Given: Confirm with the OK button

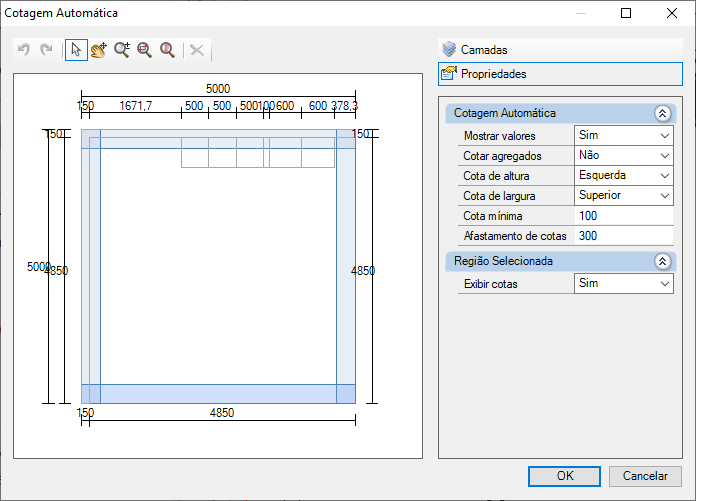Looking at the screenshot, I should (x=564, y=476).
